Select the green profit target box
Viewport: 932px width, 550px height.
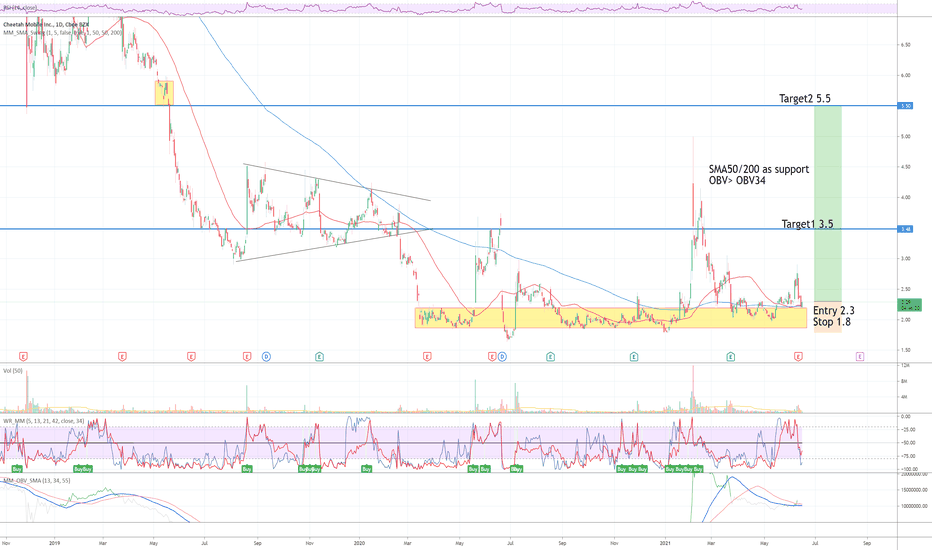[827, 203]
